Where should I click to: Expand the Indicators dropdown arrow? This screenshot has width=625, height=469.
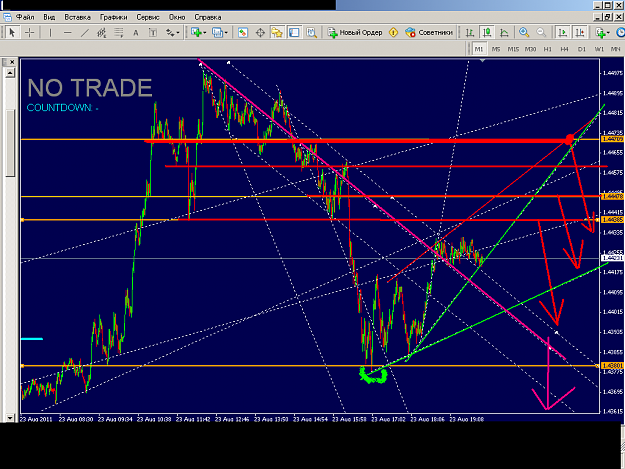pos(608,33)
